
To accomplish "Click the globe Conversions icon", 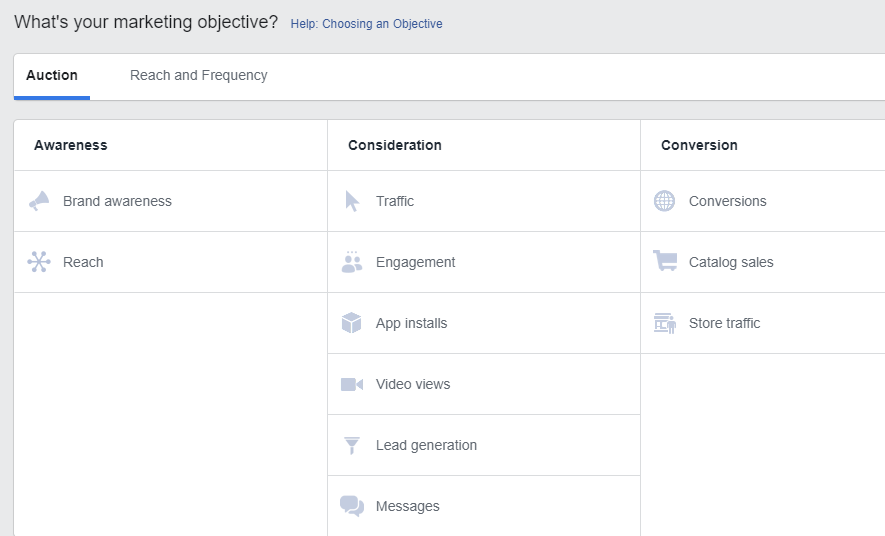I will coord(665,201).
